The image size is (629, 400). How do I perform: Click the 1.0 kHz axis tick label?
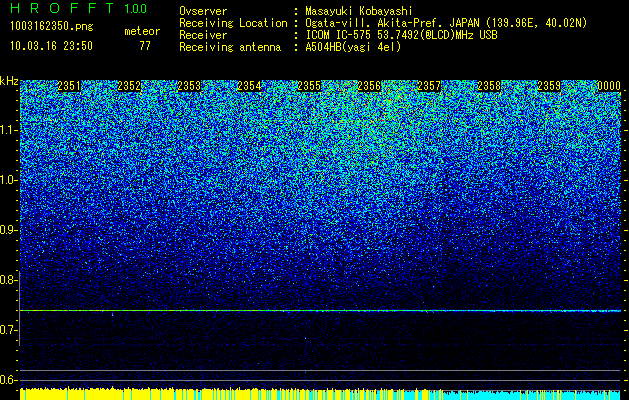[x=8, y=180]
